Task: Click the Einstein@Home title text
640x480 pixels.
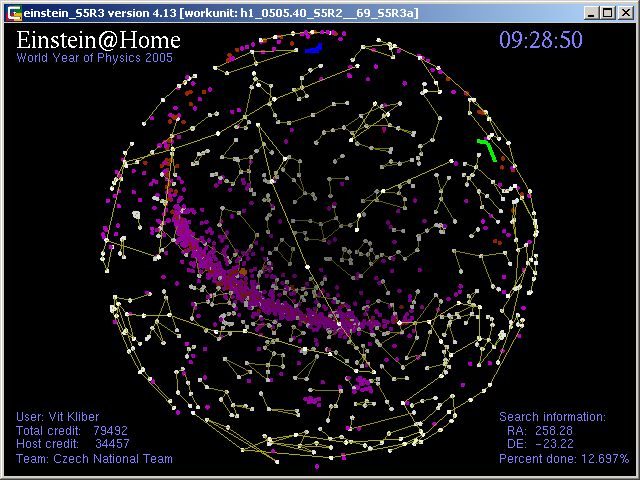Action: [x=98, y=40]
